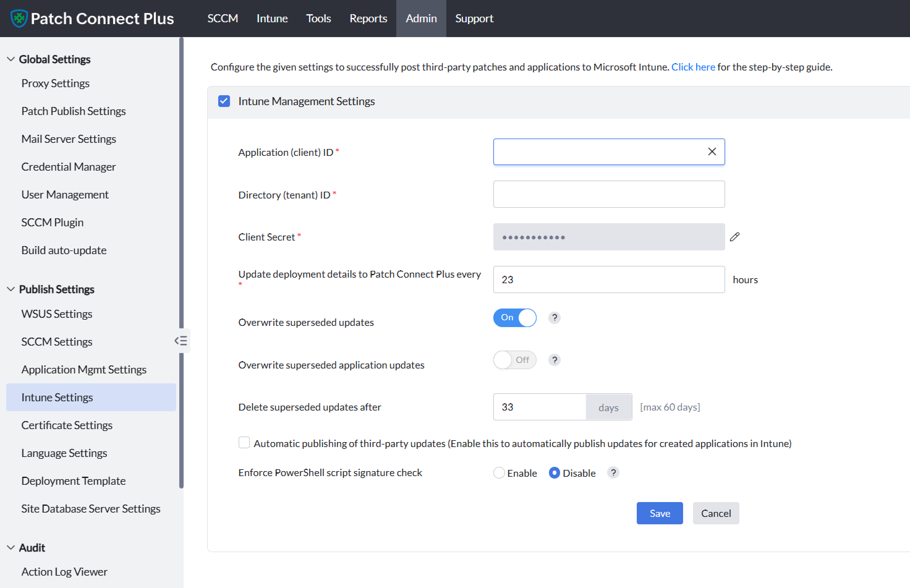Open Site Database Server Settings

(x=91, y=509)
